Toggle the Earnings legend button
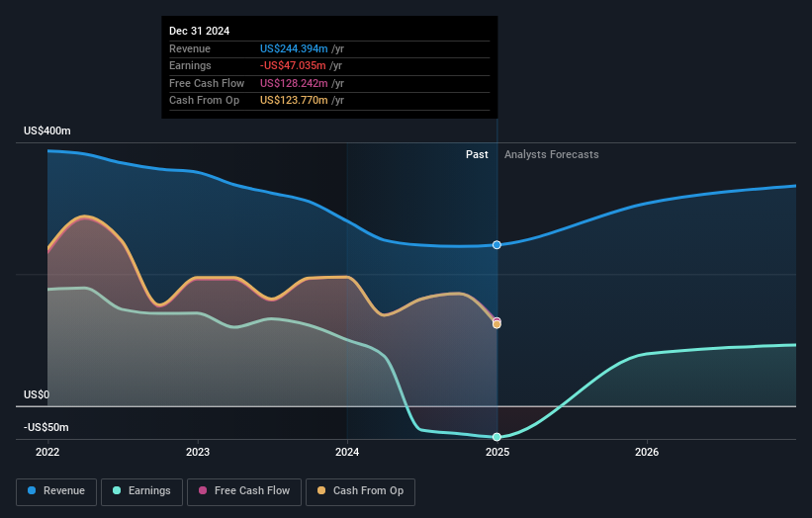The width and height of the screenshot is (812, 518). click(x=141, y=491)
